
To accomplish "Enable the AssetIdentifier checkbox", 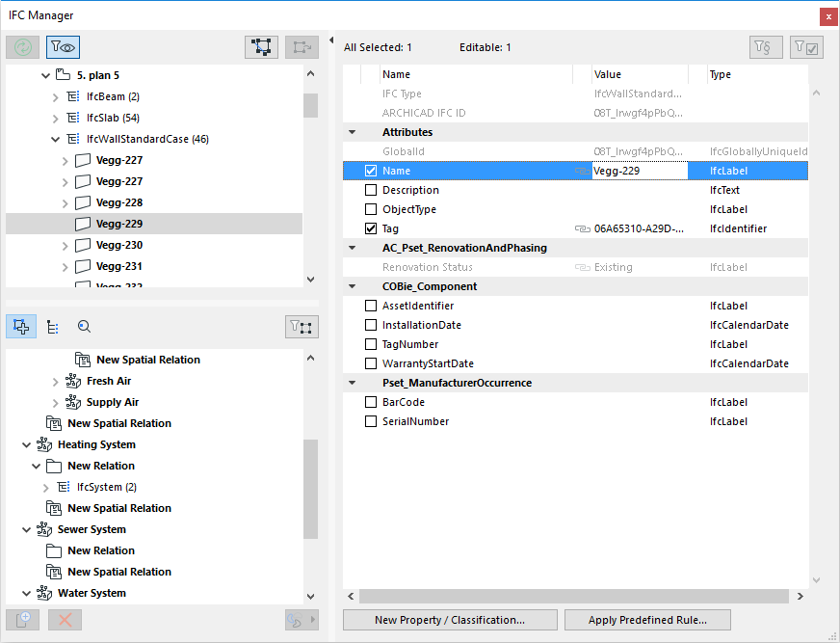I will tap(371, 306).
